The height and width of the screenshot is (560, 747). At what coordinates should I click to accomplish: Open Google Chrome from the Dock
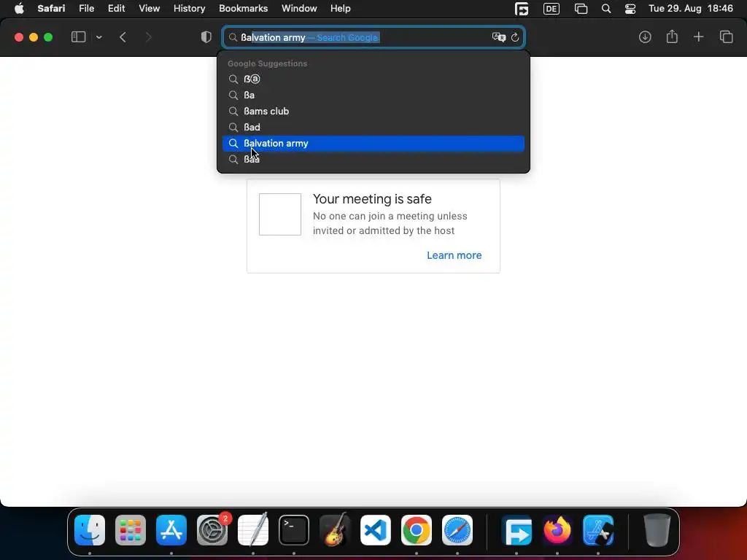(417, 530)
